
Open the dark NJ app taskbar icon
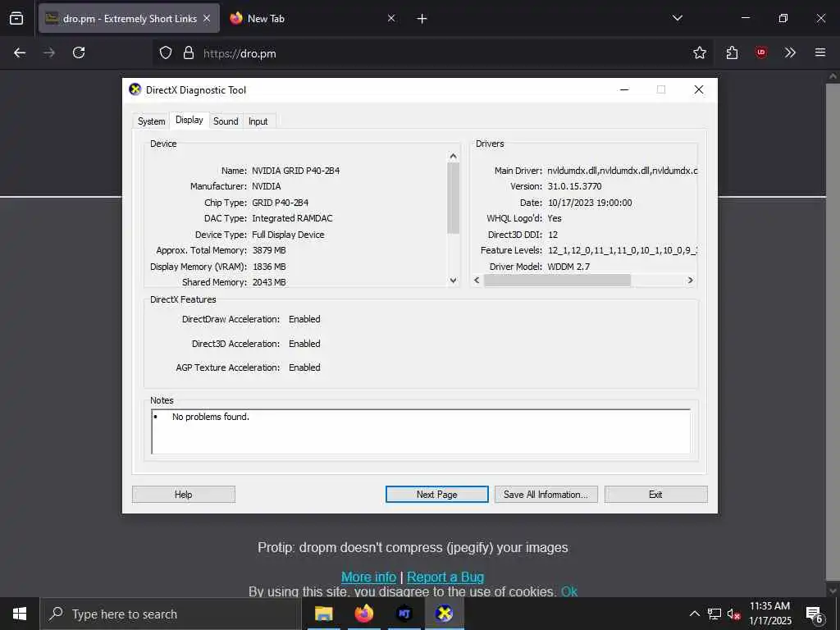(404, 614)
